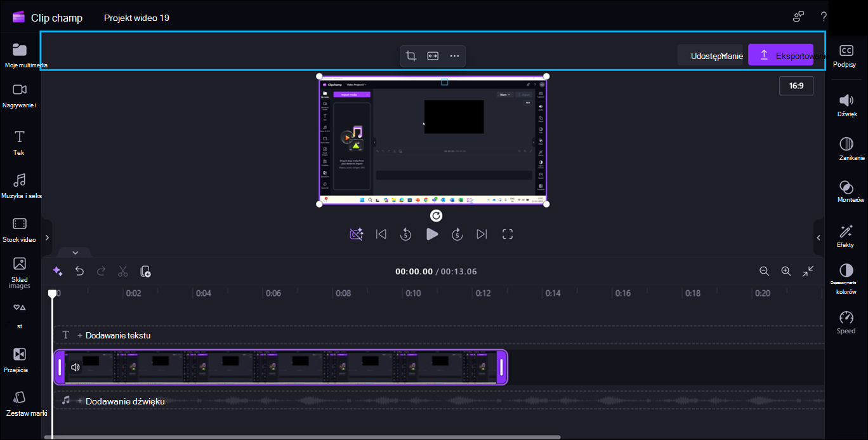Open the text (Tek) panel
Screen dimensions: 868x440
tap(20, 143)
